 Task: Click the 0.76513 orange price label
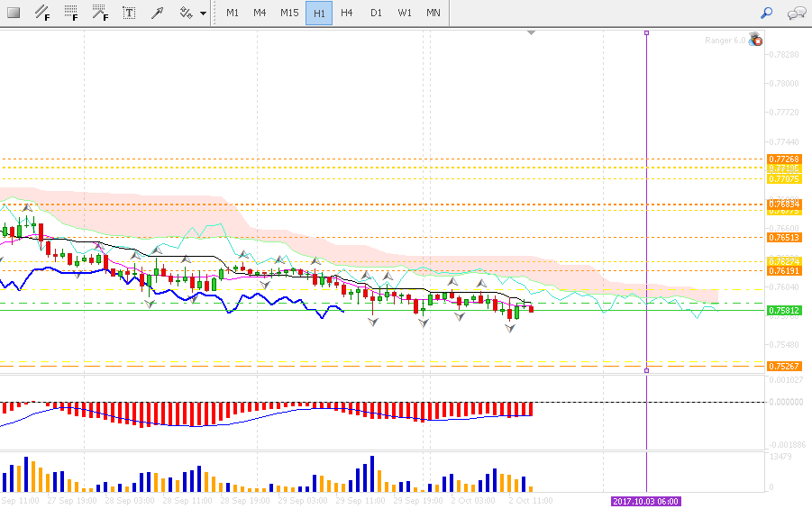[784, 237]
